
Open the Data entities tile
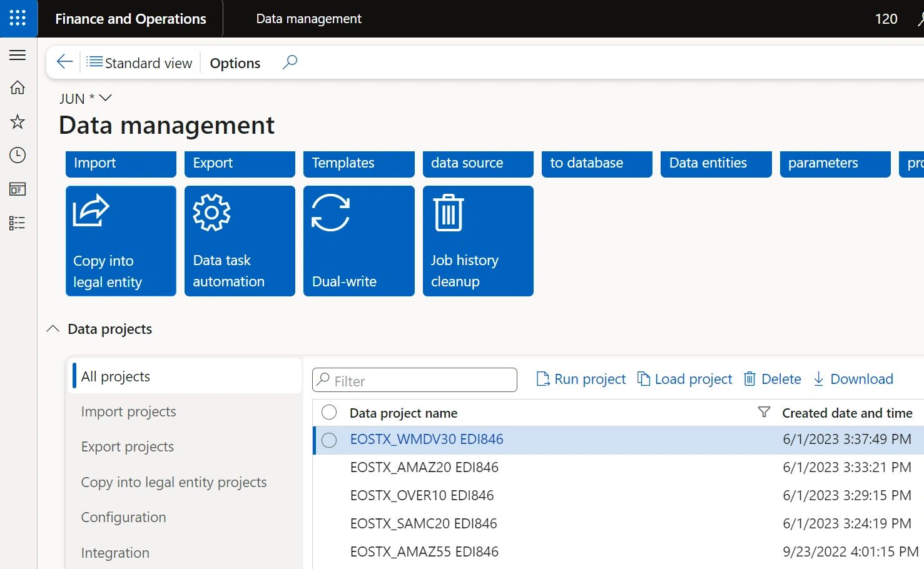[716, 164]
